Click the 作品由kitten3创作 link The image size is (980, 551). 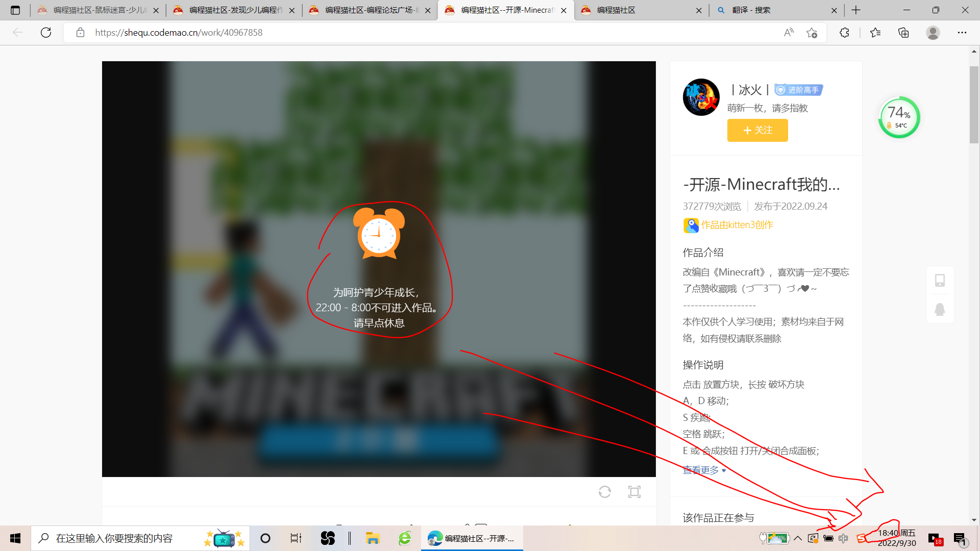[737, 225]
